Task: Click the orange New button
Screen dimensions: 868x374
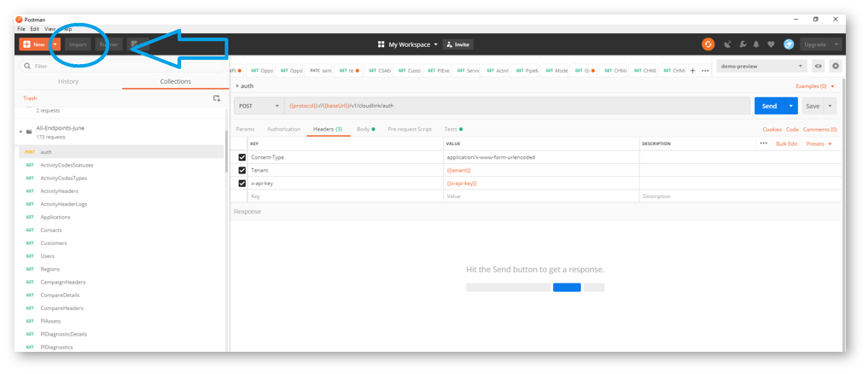Action: pos(34,44)
